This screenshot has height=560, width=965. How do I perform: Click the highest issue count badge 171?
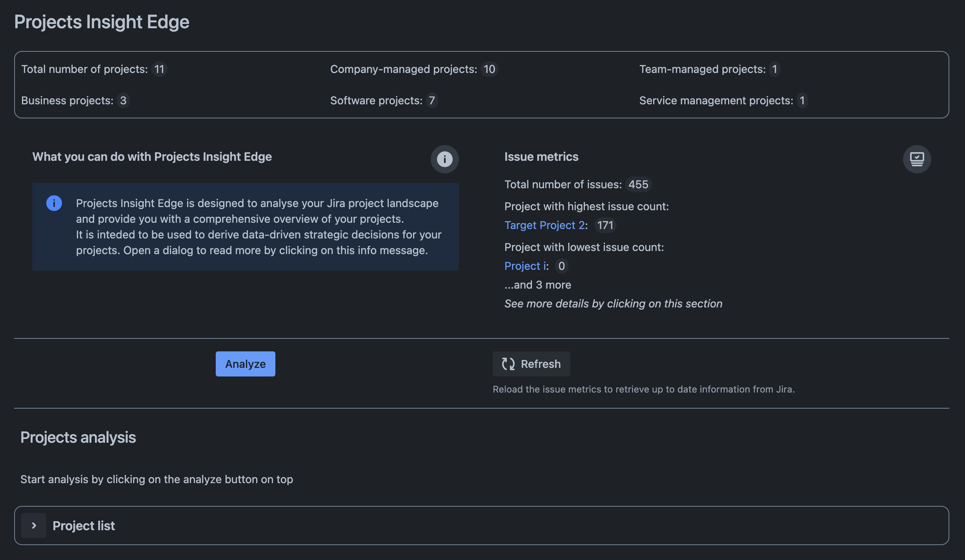[605, 225]
